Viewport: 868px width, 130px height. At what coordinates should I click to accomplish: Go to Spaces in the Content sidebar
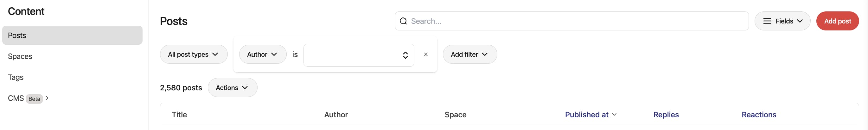20,56
